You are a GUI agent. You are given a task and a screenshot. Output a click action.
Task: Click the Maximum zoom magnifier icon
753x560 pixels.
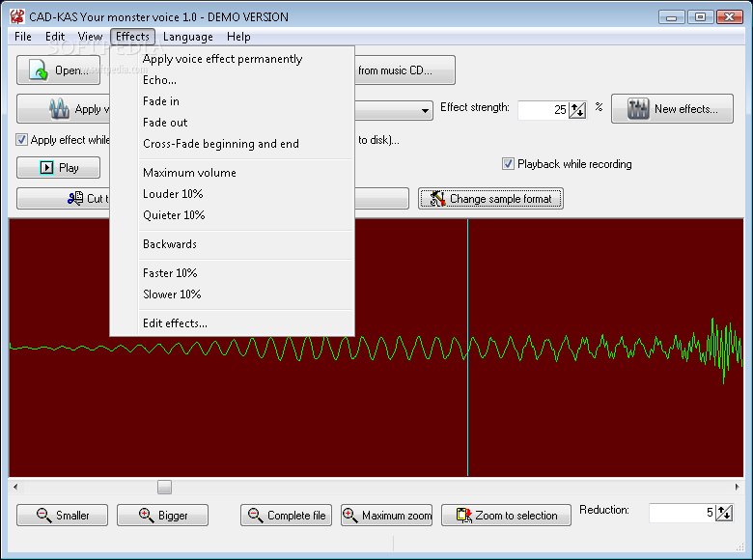pos(350,516)
